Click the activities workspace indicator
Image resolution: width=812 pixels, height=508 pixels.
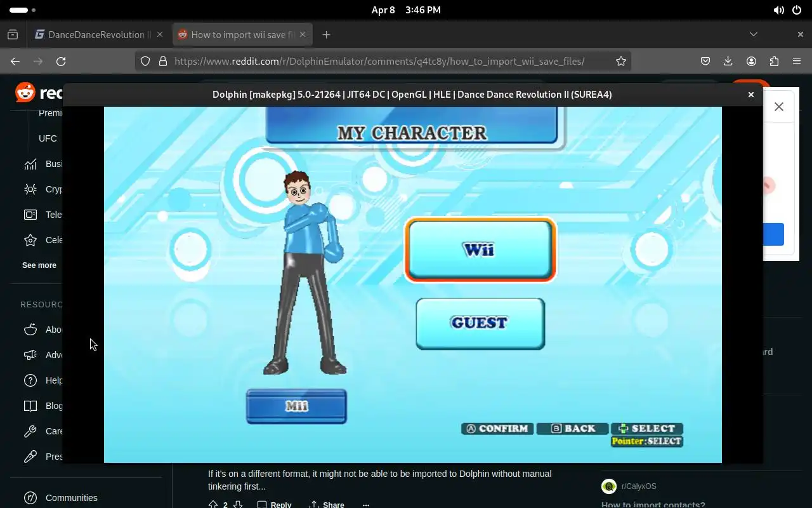point(23,10)
